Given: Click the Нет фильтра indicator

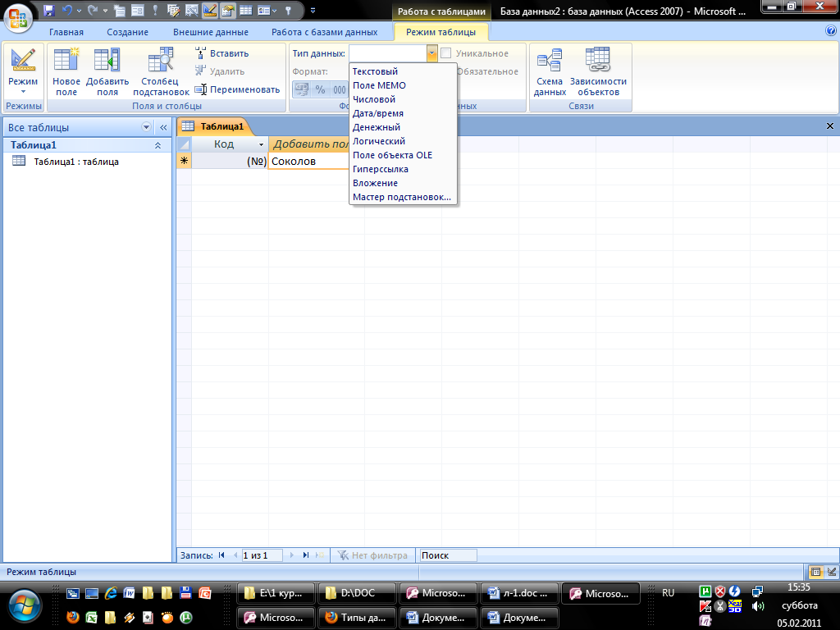Looking at the screenshot, I should [x=372, y=555].
